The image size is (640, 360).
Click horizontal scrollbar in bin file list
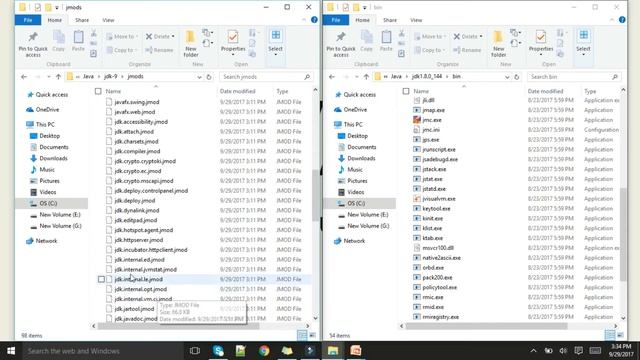point(486,326)
